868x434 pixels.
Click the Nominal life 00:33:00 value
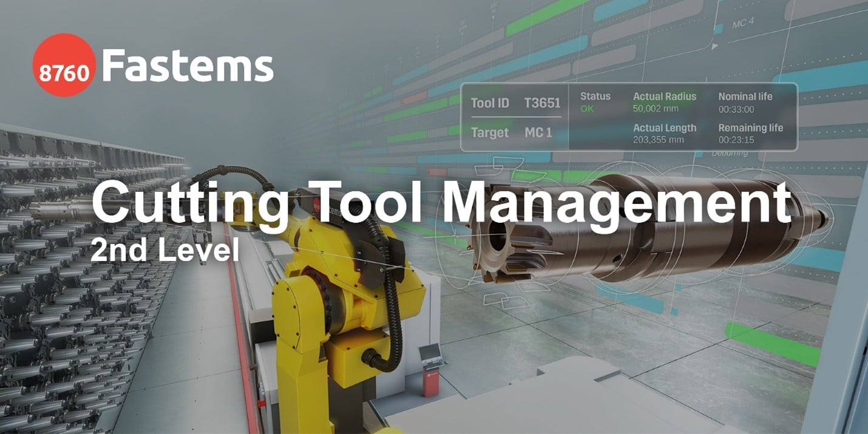tap(736, 110)
